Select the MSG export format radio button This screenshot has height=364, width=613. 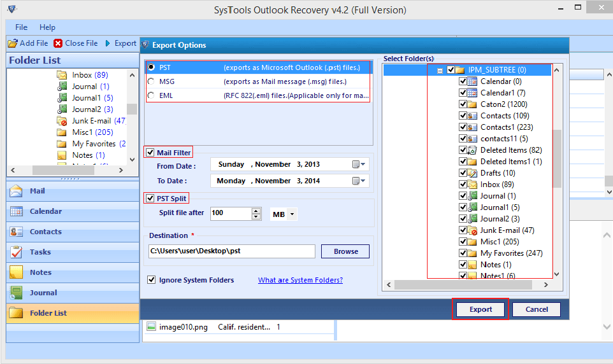tap(151, 81)
